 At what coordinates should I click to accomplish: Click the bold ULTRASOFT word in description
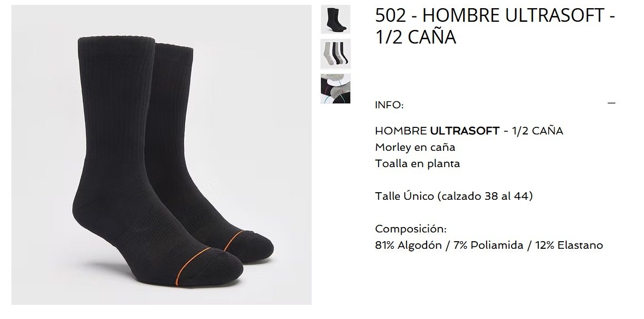[465, 131]
